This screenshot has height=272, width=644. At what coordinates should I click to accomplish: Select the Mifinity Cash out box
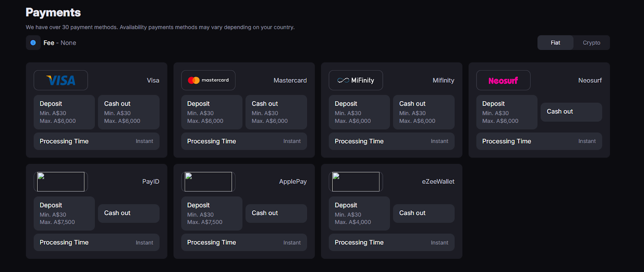(x=424, y=112)
